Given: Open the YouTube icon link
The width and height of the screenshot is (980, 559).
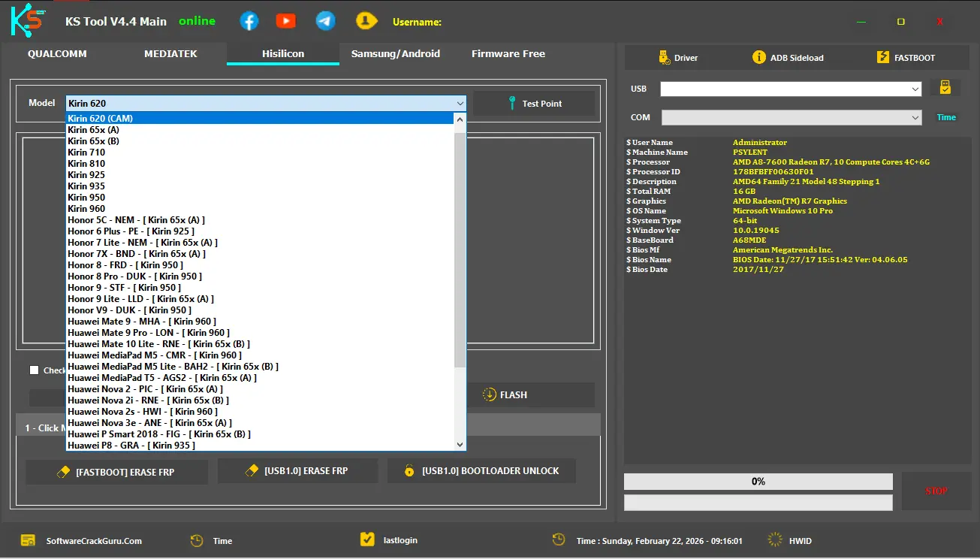Looking at the screenshot, I should (286, 21).
